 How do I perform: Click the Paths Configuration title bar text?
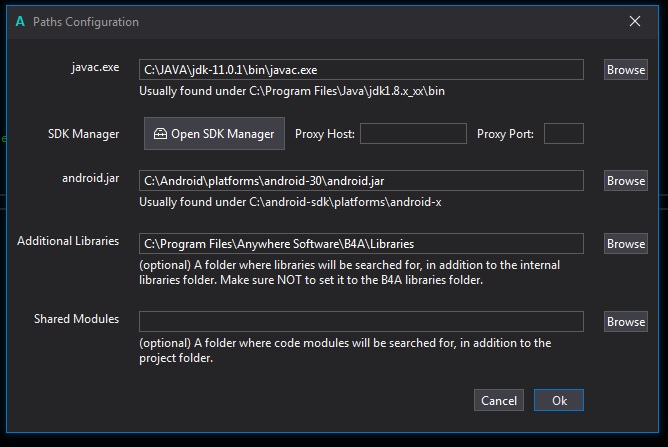coord(86,22)
